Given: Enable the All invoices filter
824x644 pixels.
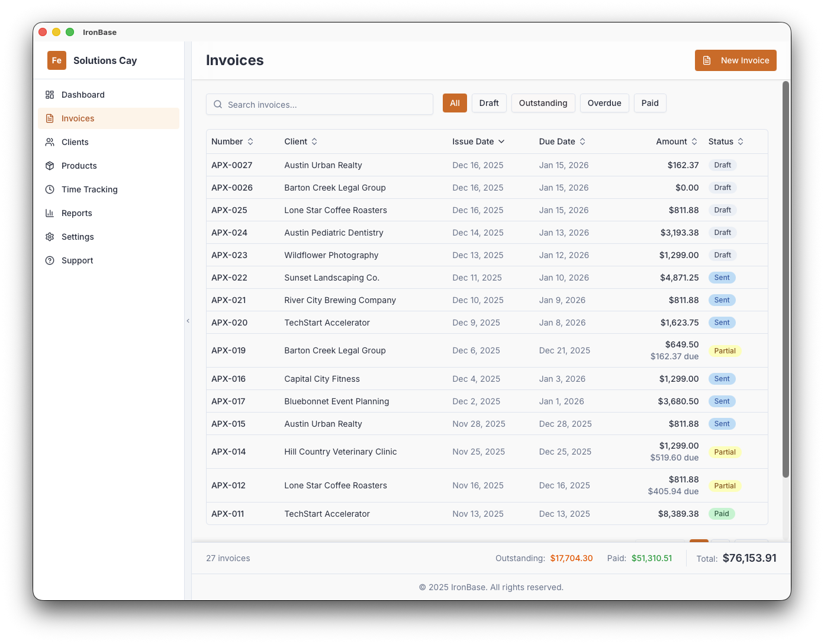Looking at the screenshot, I should [x=455, y=102].
